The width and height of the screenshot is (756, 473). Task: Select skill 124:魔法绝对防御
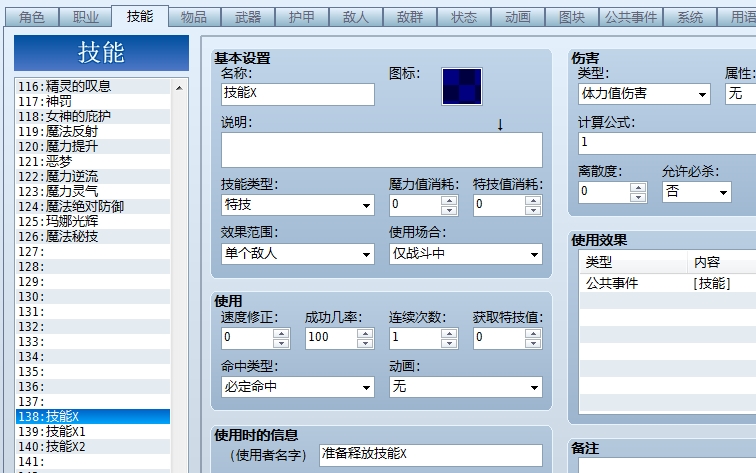[93, 206]
